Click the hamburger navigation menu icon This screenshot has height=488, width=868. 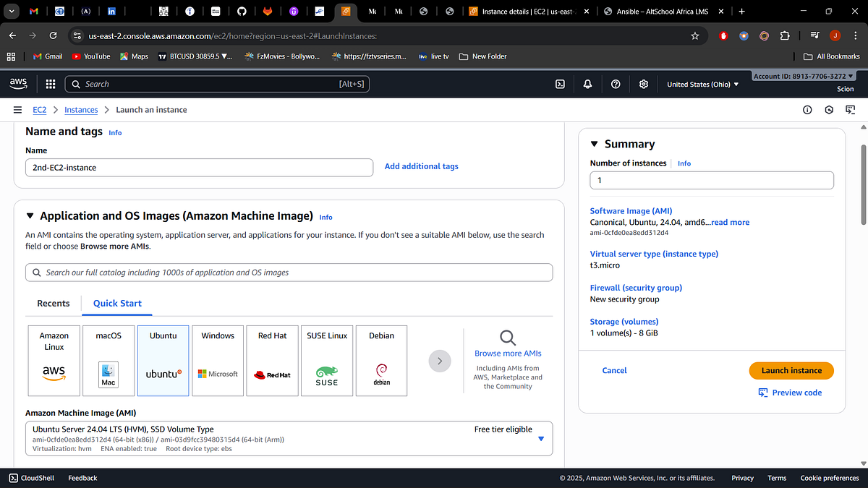pos(17,110)
